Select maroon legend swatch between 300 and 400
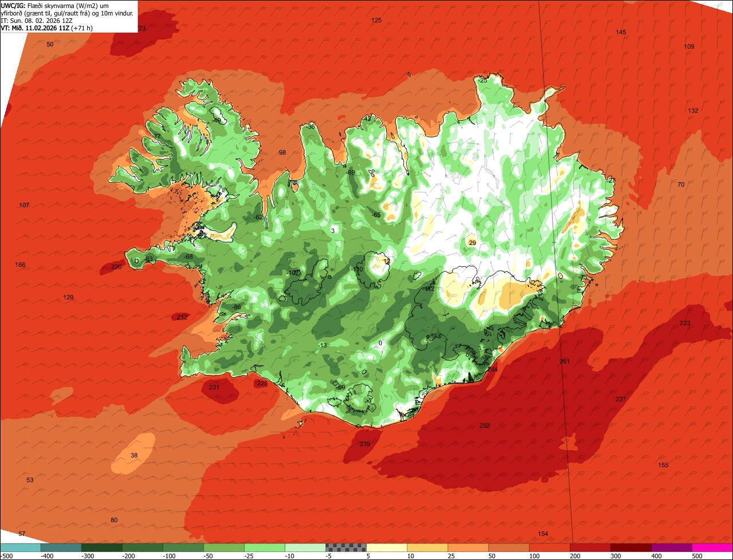This screenshot has height=560, width=733. click(x=630, y=547)
